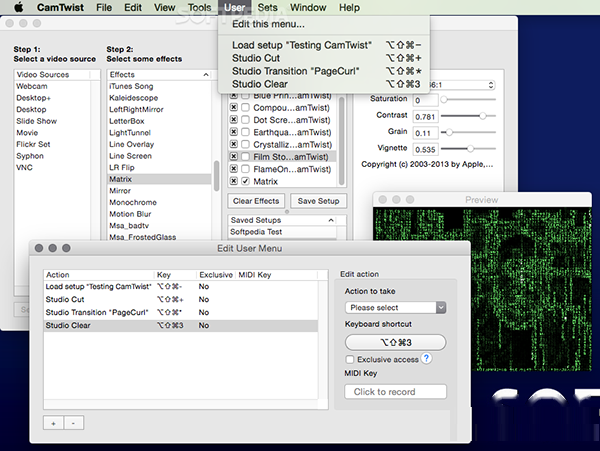Remove the Film Sto...amTwist) effect via X icon
600x451 pixels.
click(234, 156)
